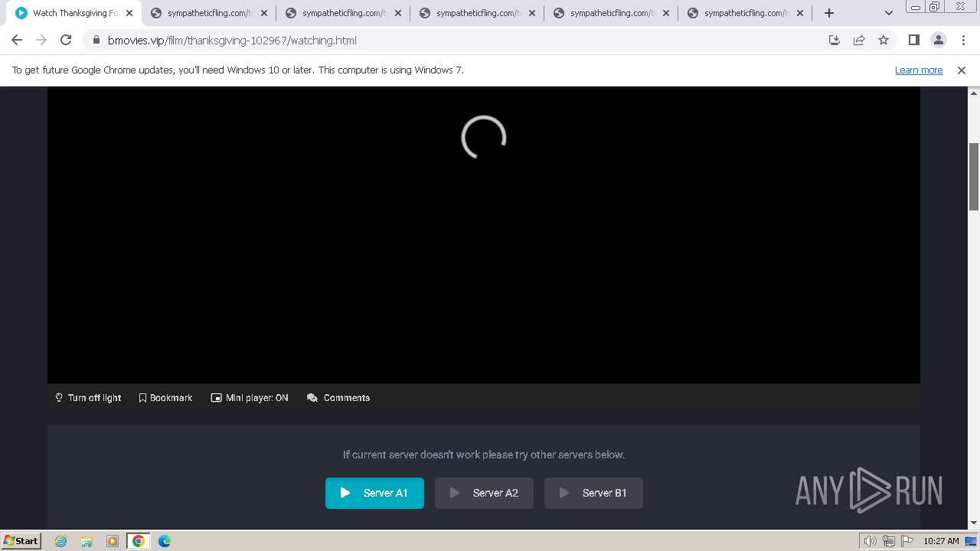Open the Windows Start menu

click(x=21, y=540)
